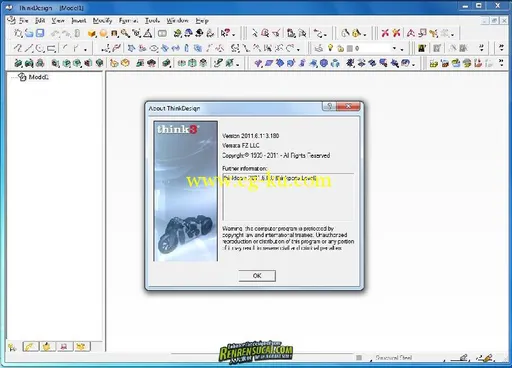Open the View menu

[x=58, y=21]
